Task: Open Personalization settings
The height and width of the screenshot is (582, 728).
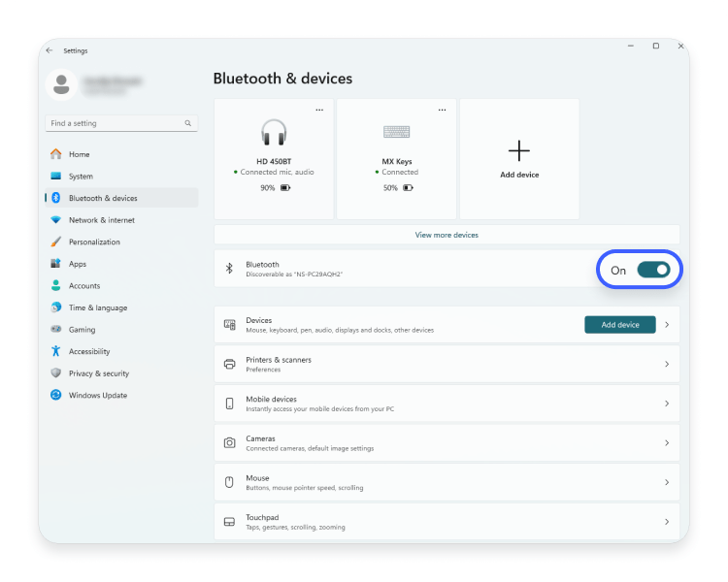Action: click(x=121, y=242)
